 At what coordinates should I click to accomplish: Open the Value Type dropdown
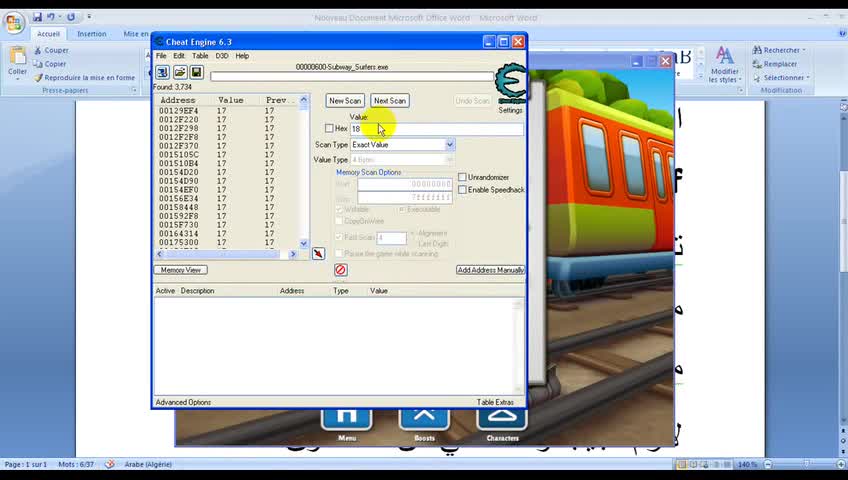(x=449, y=159)
